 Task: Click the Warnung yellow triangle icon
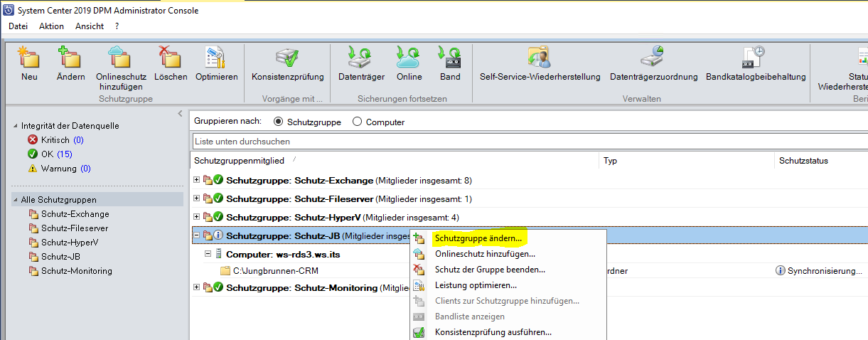click(x=32, y=169)
